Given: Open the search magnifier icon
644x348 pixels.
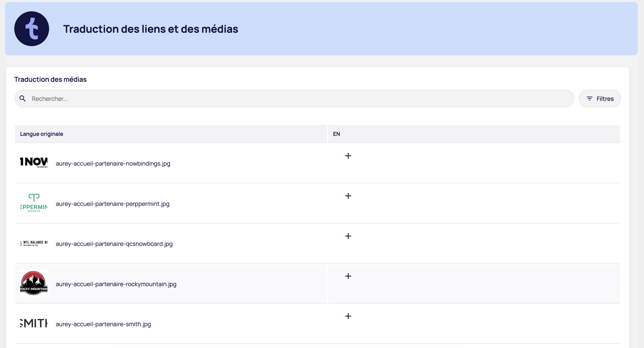Looking at the screenshot, I should (x=23, y=98).
